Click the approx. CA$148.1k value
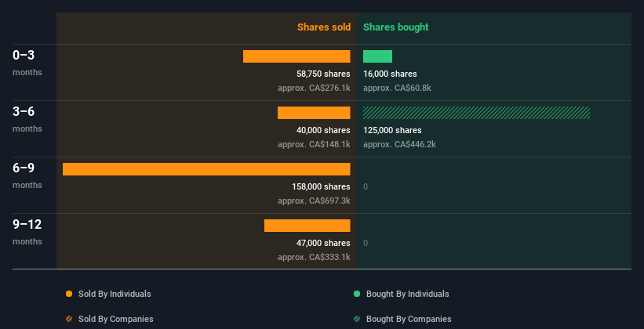 [x=314, y=144]
